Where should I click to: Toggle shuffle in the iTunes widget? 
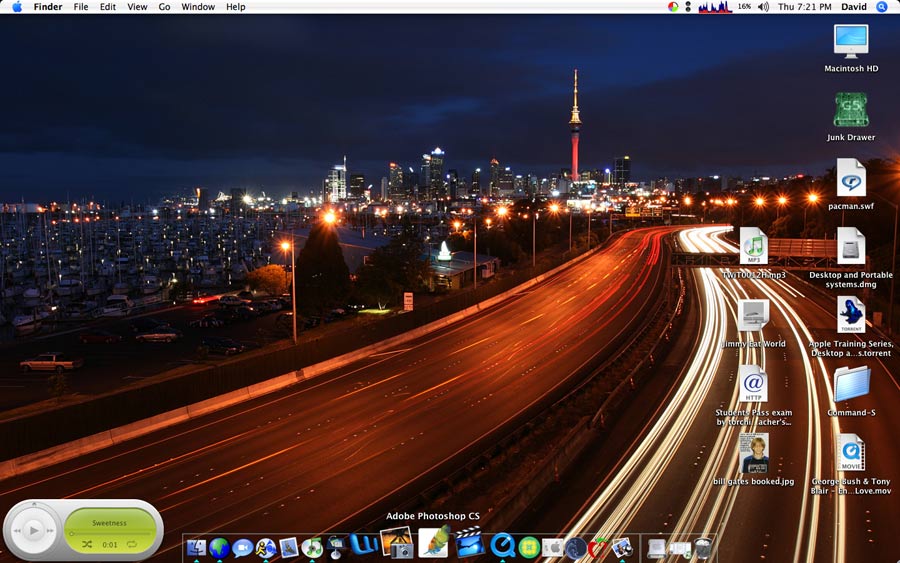[87, 544]
